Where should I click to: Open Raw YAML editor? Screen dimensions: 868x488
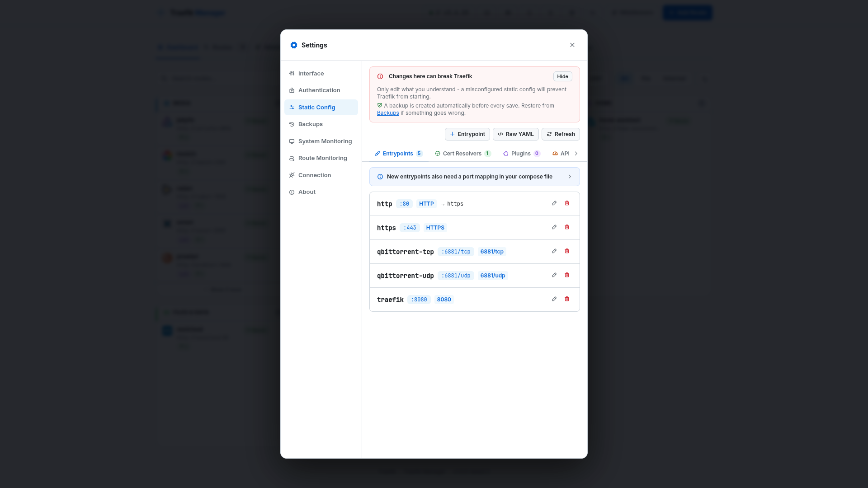click(x=516, y=134)
